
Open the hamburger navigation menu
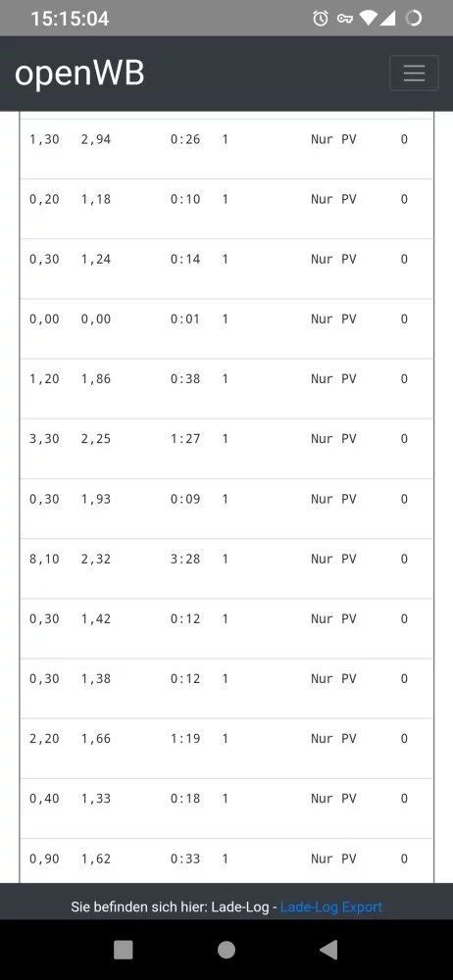[414, 73]
